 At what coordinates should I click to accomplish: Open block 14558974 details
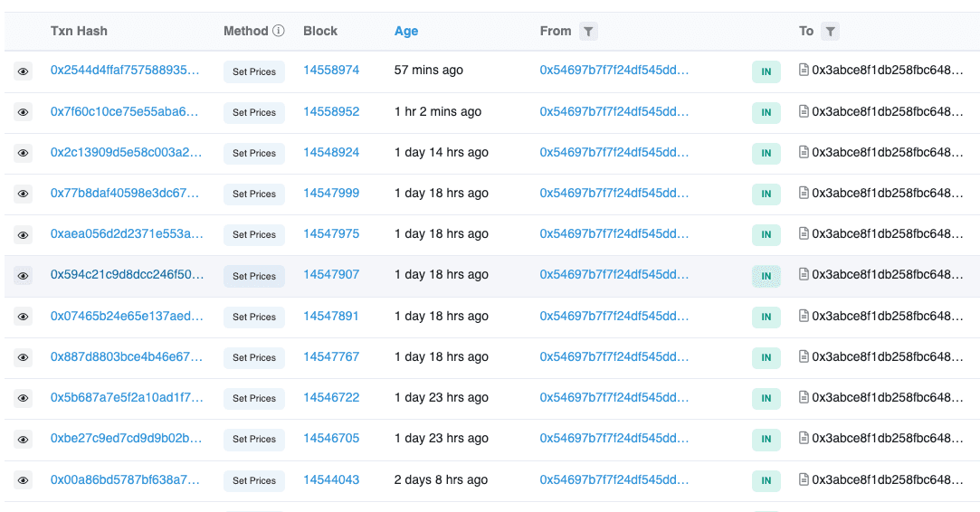tap(331, 70)
